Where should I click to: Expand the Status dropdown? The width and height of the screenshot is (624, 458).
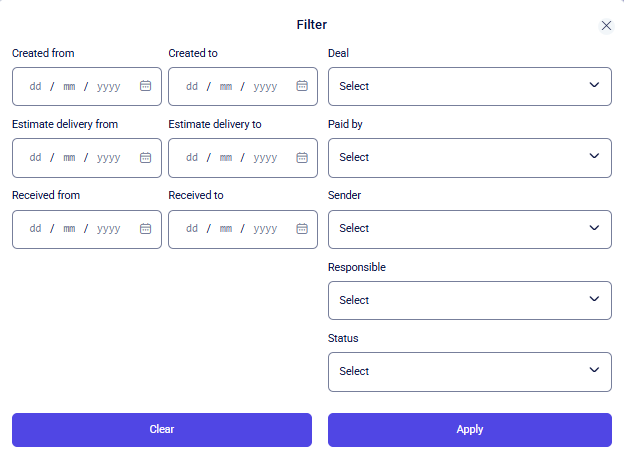[x=469, y=371]
